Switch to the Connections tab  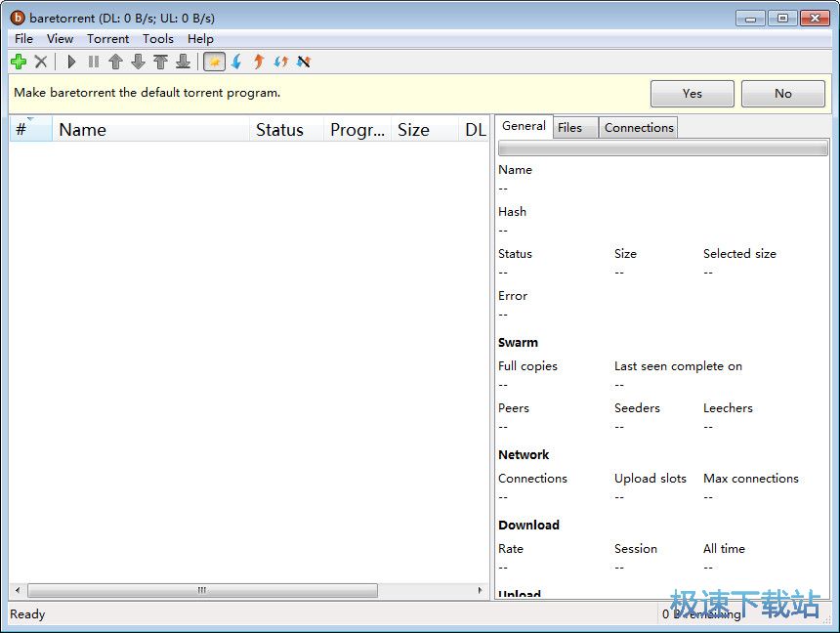tap(638, 127)
